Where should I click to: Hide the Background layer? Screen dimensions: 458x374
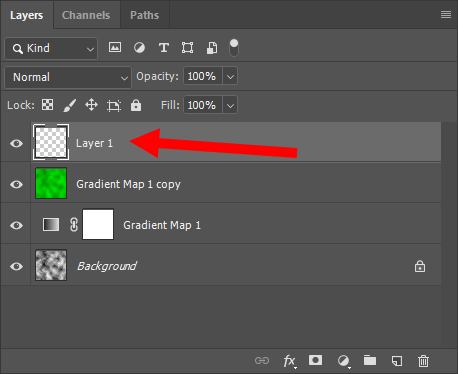click(x=16, y=266)
